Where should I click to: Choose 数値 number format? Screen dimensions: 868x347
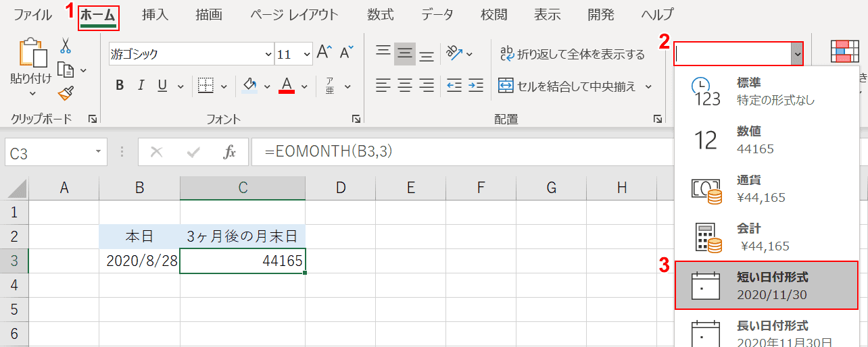coord(767,140)
